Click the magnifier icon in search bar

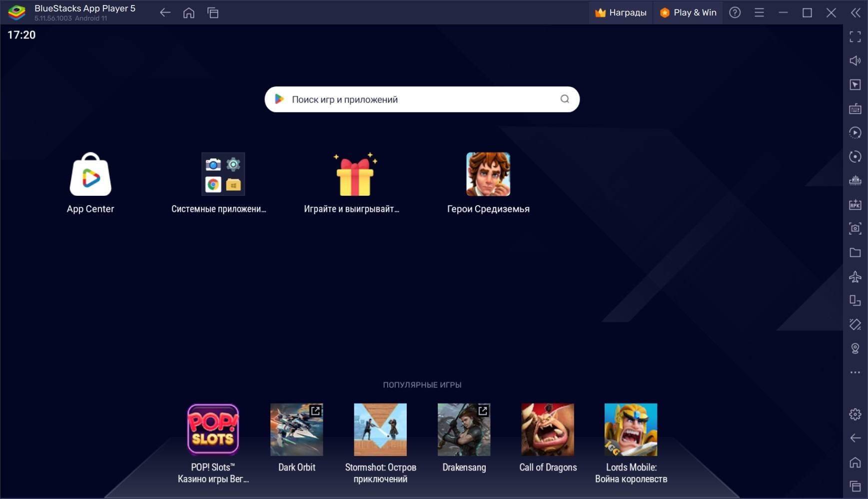coord(565,99)
